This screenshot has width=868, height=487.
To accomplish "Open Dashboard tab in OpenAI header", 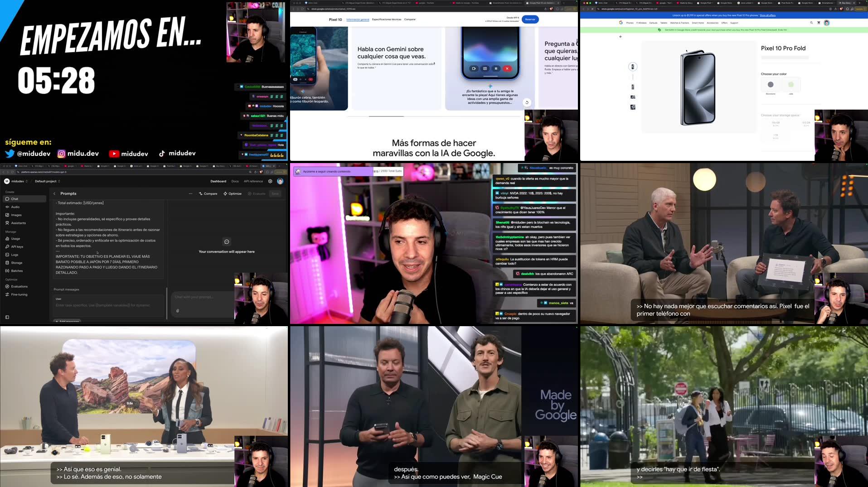I will [x=218, y=181].
